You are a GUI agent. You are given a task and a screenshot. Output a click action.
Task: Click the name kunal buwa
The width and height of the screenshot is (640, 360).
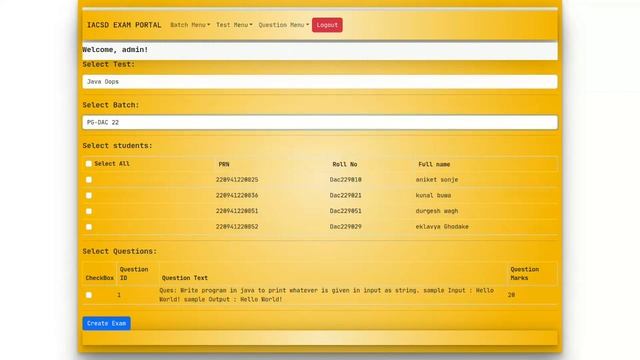433,196
